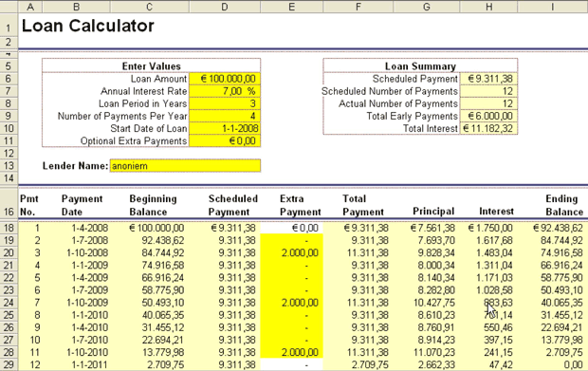
Task: Select Total Early Payments value € 6.000,00
Action: [x=488, y=116]
